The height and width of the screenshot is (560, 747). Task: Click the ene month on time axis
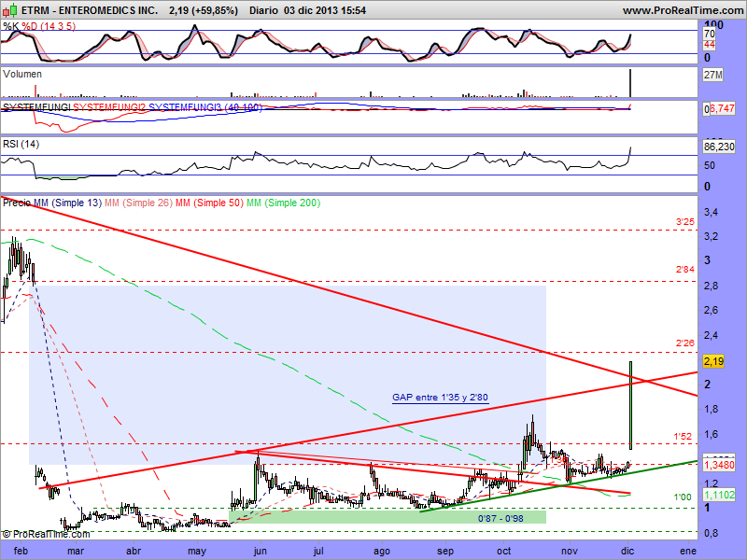coord(688,551)
